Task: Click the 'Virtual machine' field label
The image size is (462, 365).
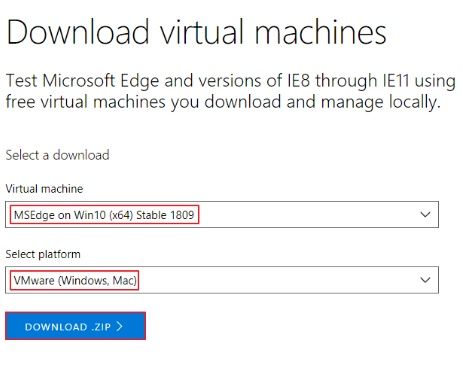Action: [44, 189]
